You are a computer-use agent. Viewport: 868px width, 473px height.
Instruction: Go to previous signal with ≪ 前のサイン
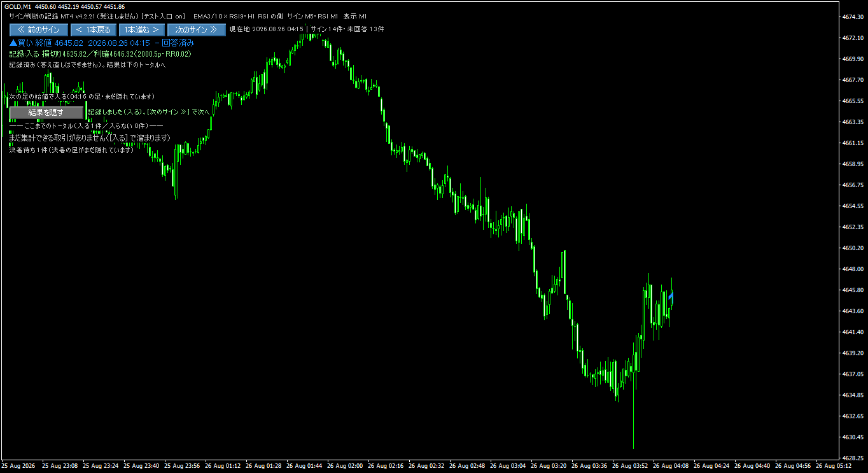pyautogui.click(x=38, y=30)
